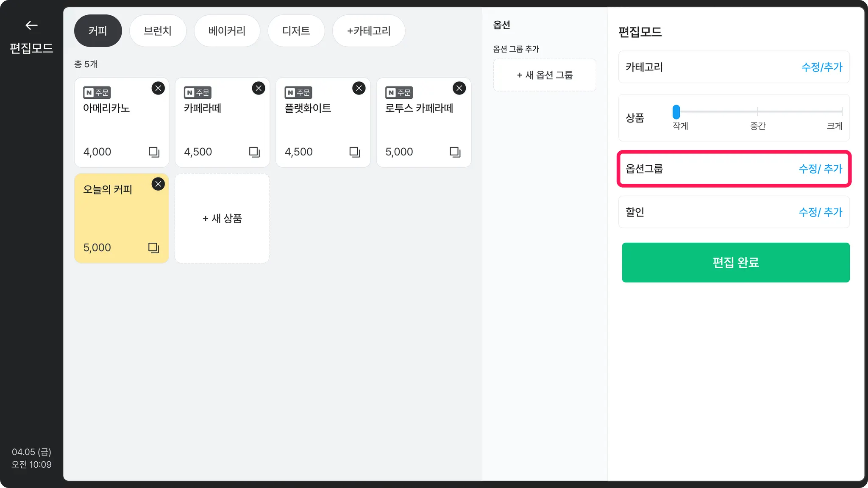The height and width of the screenshot is (488, 868).
Task: Click the product size slider handle
Action: [x=676, y=112]
